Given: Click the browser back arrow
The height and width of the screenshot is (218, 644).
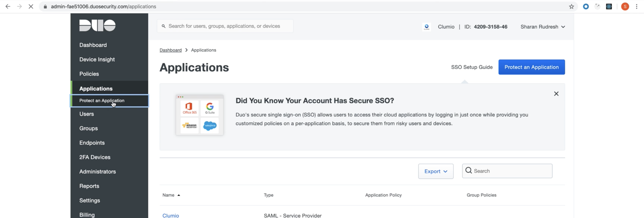Looking at the screenshot, I should [8, 6].
